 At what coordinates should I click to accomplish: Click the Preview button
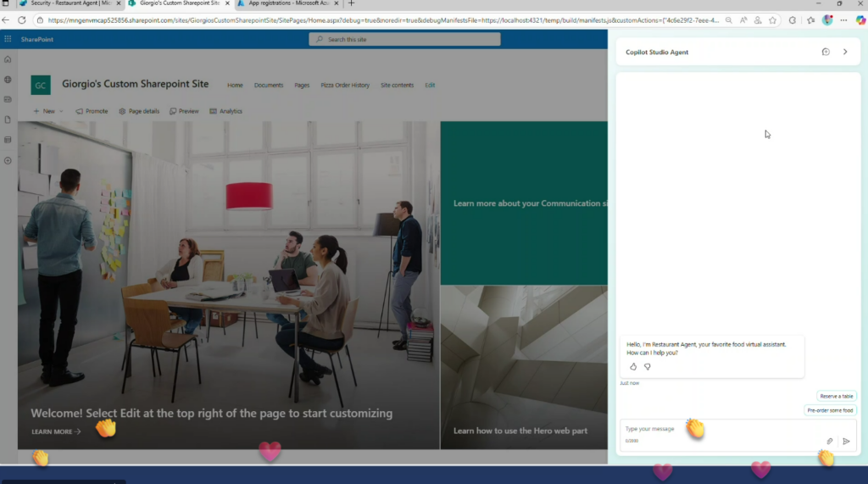pyautogui.click(x=184, y=111)
